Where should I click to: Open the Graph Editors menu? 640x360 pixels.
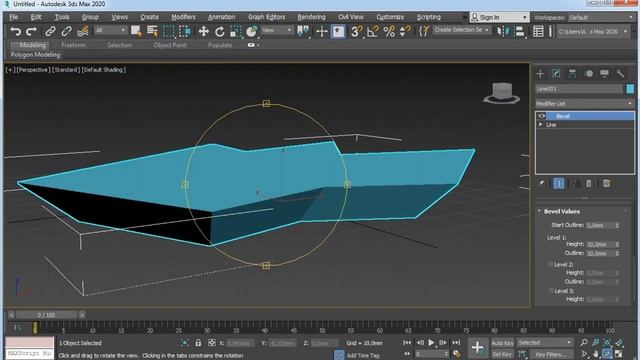coord(267,17)
